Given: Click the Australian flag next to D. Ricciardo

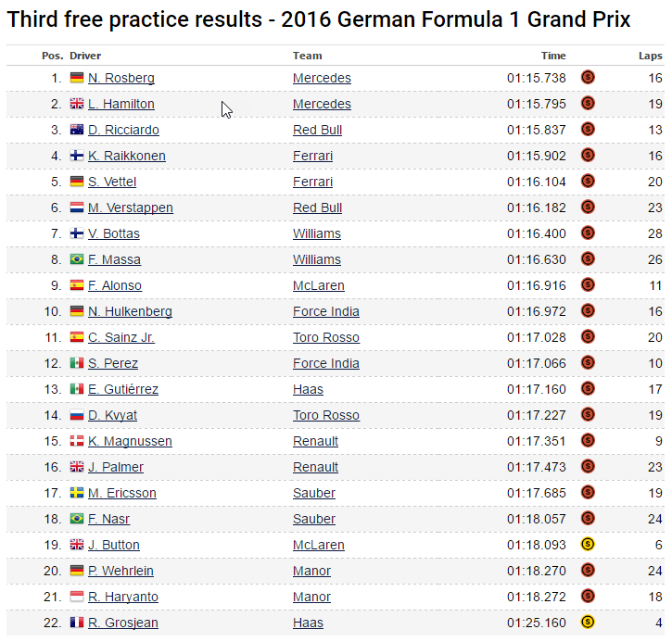Looking at the screenshot, I should [77, 130].
